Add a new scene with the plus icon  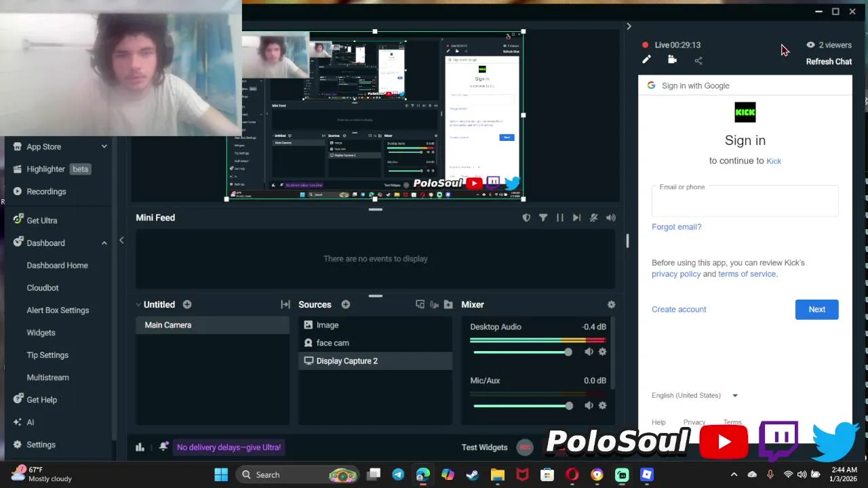click(x=187, y=304)
